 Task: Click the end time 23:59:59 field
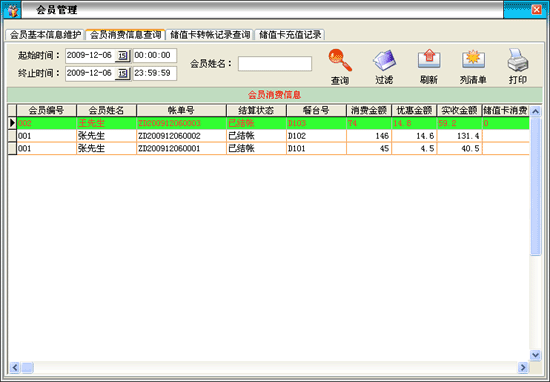(155, 73)
